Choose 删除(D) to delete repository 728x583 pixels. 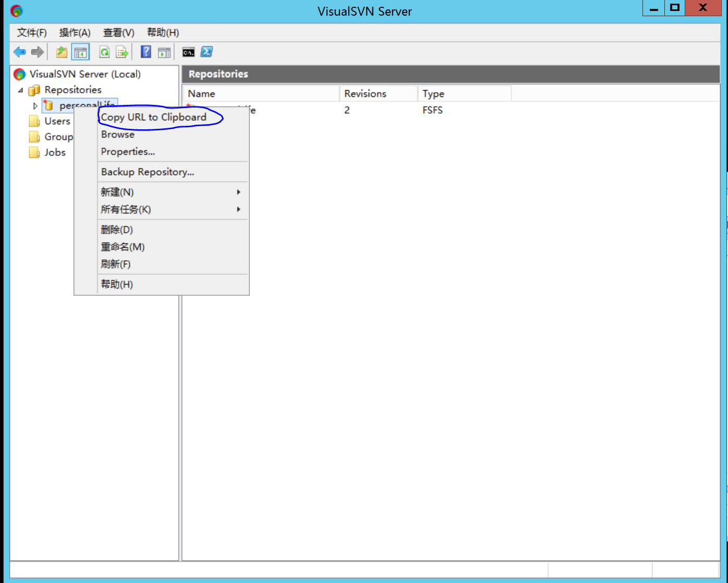point(117,229)
